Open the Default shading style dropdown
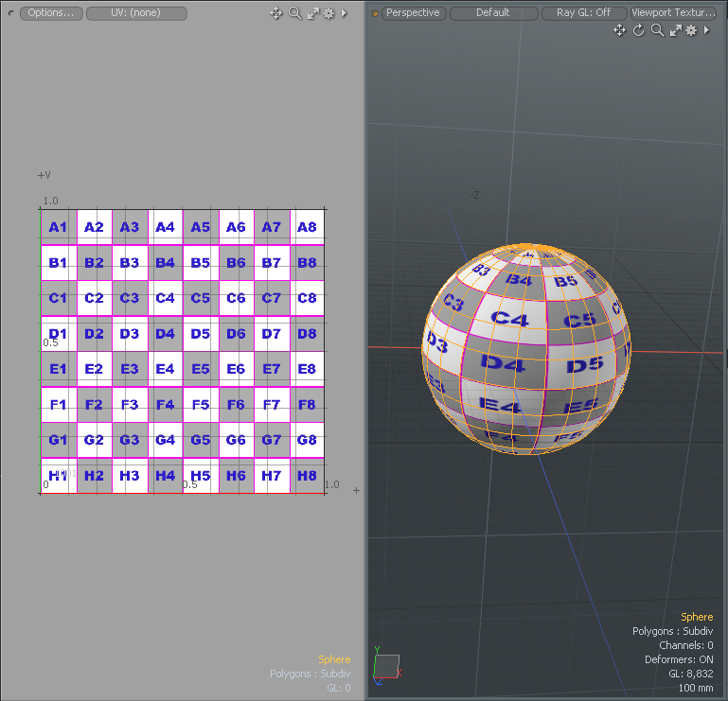Screen dimensions: 728x701 click(x=493, y=13)
